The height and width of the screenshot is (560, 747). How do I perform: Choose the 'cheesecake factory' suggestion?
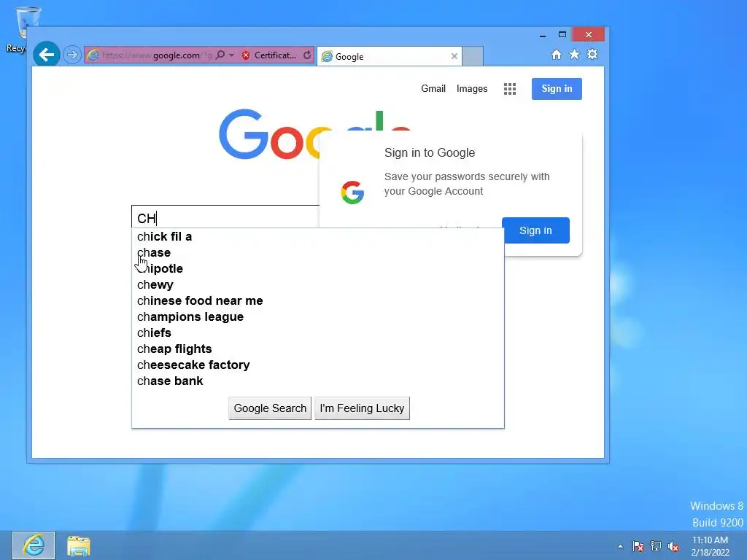(318, 365)
